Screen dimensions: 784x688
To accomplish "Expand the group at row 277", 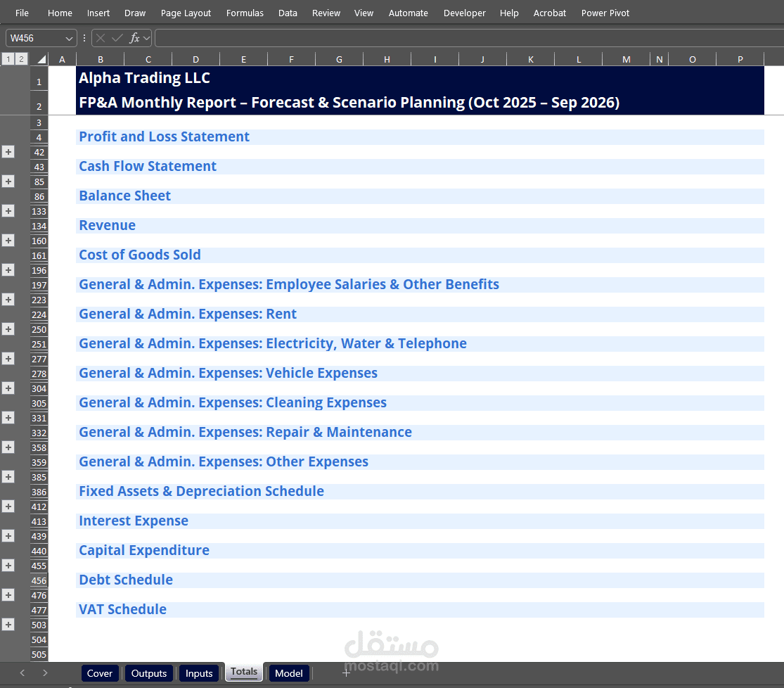I will tap(8, 358).
